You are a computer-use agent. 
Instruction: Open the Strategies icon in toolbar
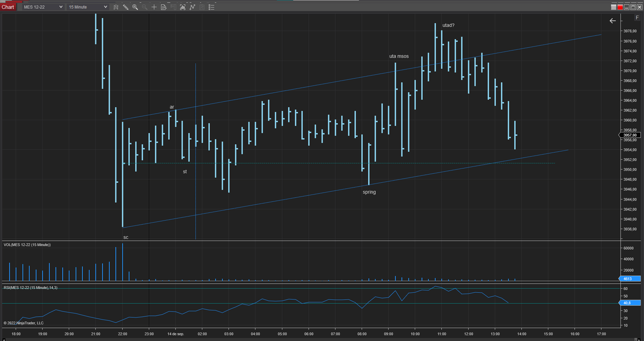pos(201,7)
